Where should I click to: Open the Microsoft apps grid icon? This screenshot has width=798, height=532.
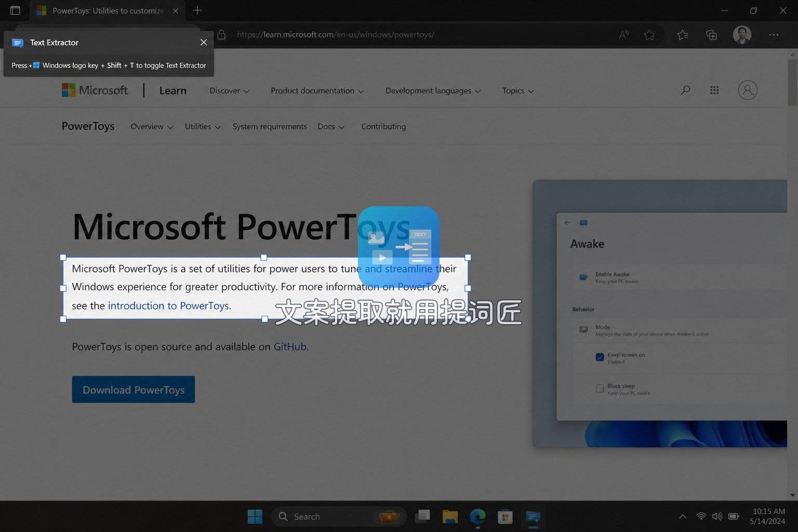pos(714,90)
